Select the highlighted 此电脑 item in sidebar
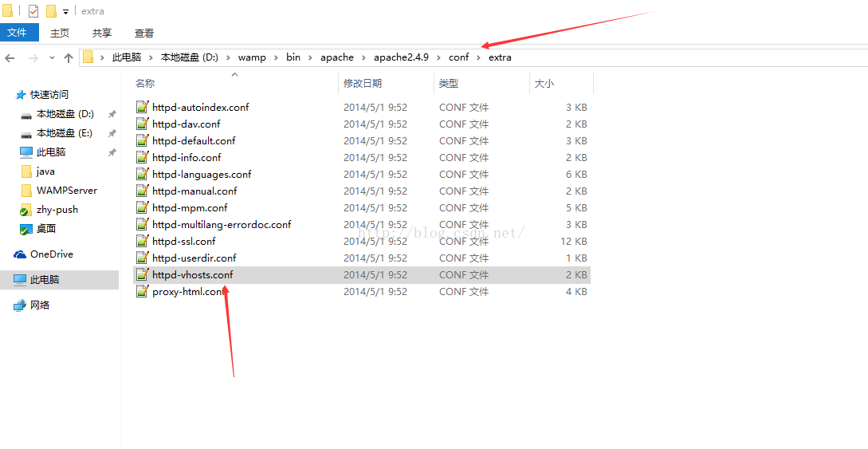Screen dimensions: 868x449 [x=59, y=280]
